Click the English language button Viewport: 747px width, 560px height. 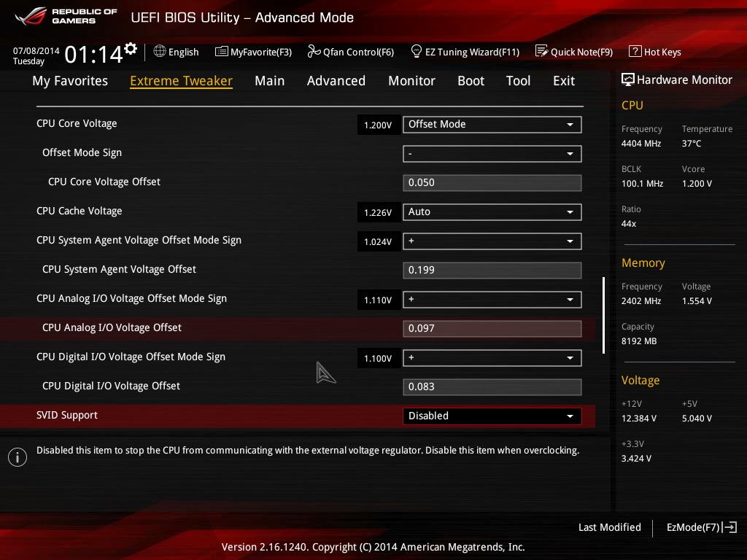click(183, 52)
